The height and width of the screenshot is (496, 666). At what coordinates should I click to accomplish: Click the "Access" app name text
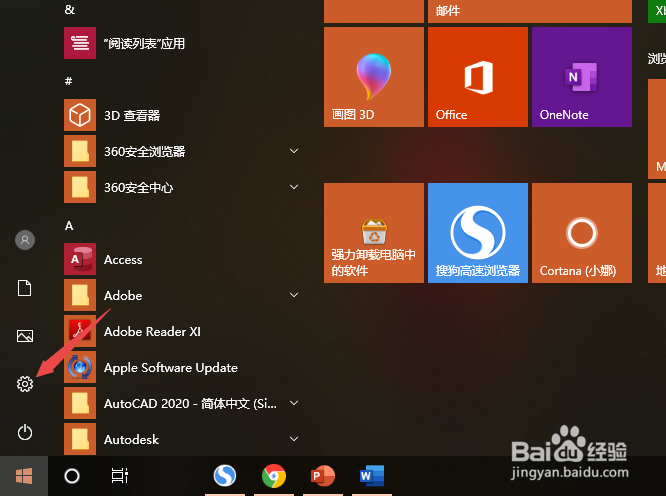[123, 259]
